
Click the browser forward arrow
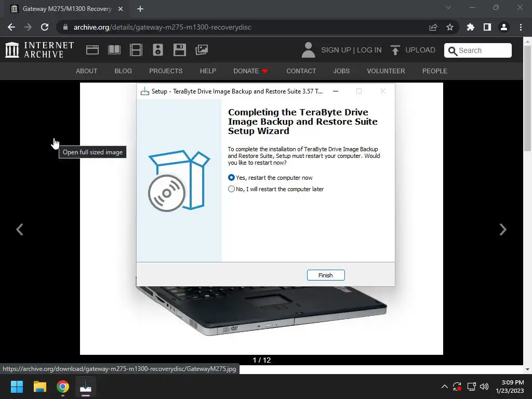(28, 27)
